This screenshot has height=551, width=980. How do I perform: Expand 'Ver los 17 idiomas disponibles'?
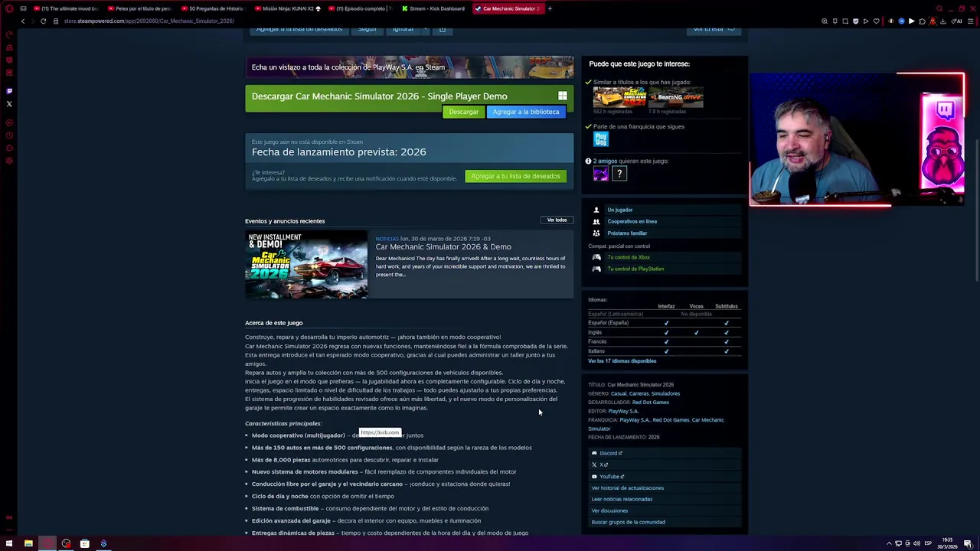(x=622, y=361)
